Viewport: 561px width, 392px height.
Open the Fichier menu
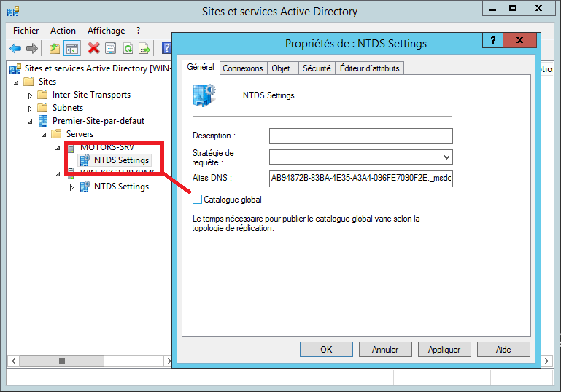(x=26, y=31)
